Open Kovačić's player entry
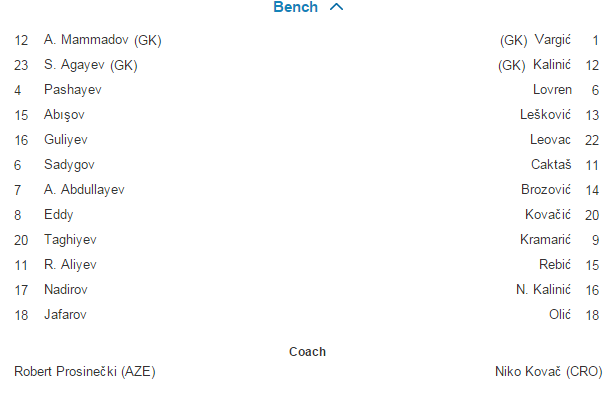The image size is (615, 406). point(547,215)
